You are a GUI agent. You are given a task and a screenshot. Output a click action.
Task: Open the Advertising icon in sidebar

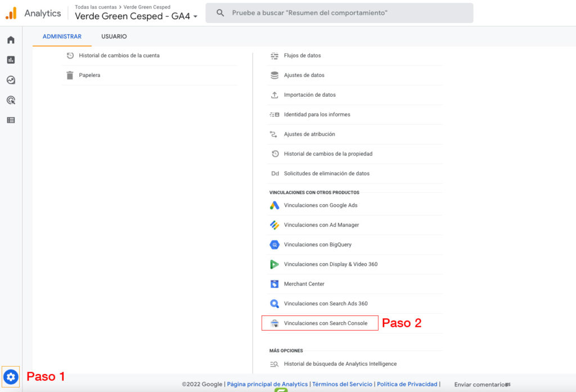11,100
